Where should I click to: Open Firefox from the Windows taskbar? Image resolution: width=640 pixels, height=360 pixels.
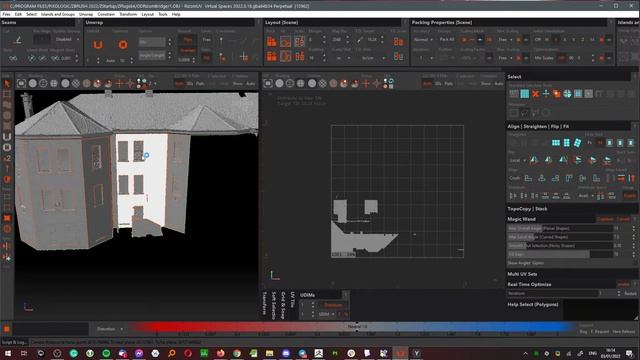(220, 353)
